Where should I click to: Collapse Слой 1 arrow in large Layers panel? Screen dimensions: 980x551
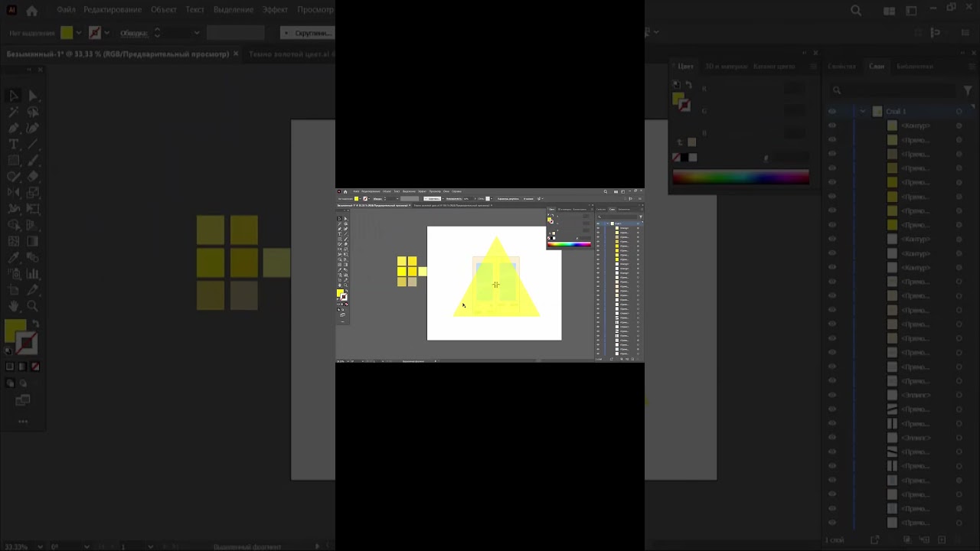point(863,112)
